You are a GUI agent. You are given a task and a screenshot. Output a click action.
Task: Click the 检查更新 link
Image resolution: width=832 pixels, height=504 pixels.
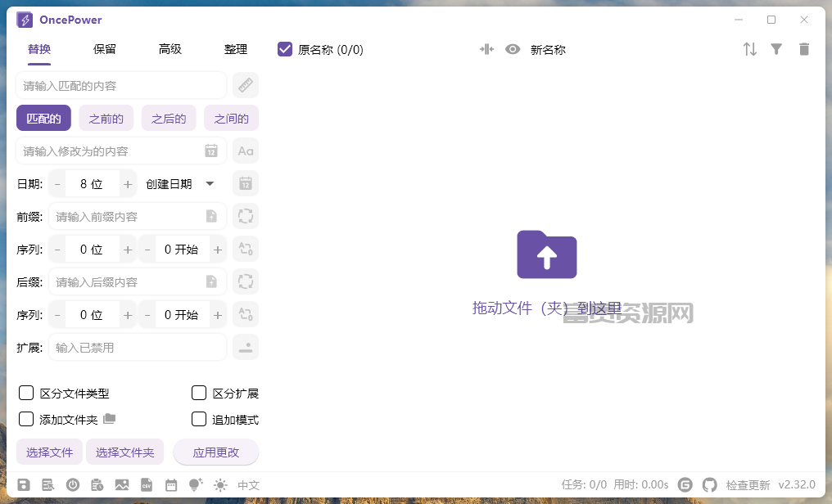coord(748,485)
